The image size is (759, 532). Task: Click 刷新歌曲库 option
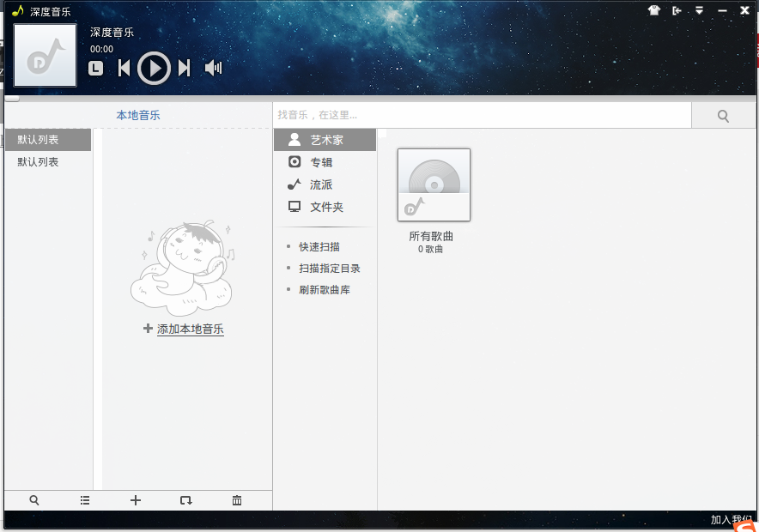pyautogui.click(x=325, y=290)
